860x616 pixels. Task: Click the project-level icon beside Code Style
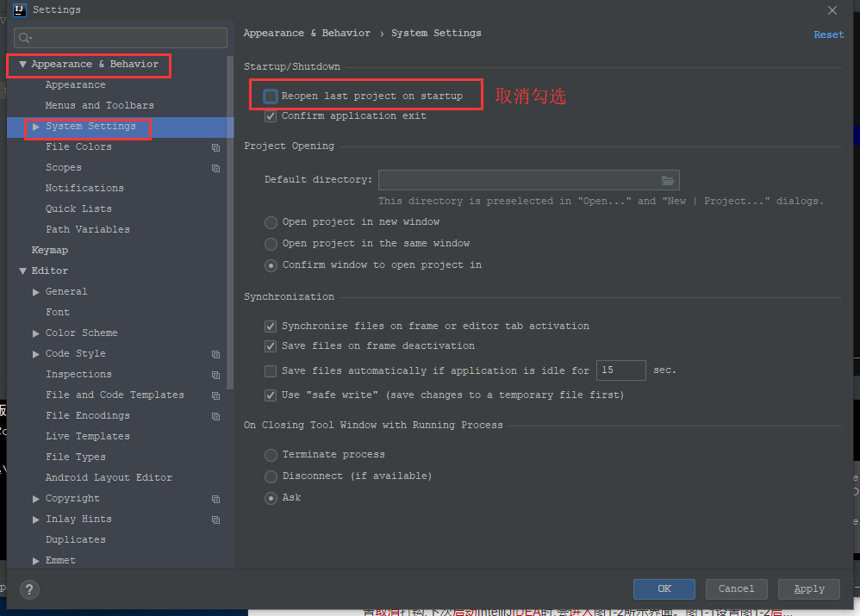pyautogui.click(x=216, y=354)
